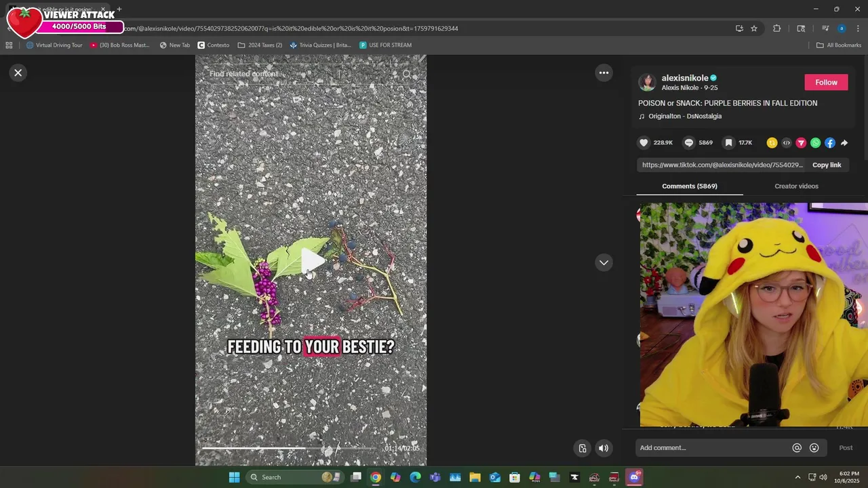Follow alexisnikole
Viewport: 868px width, 488px height.
826,82
